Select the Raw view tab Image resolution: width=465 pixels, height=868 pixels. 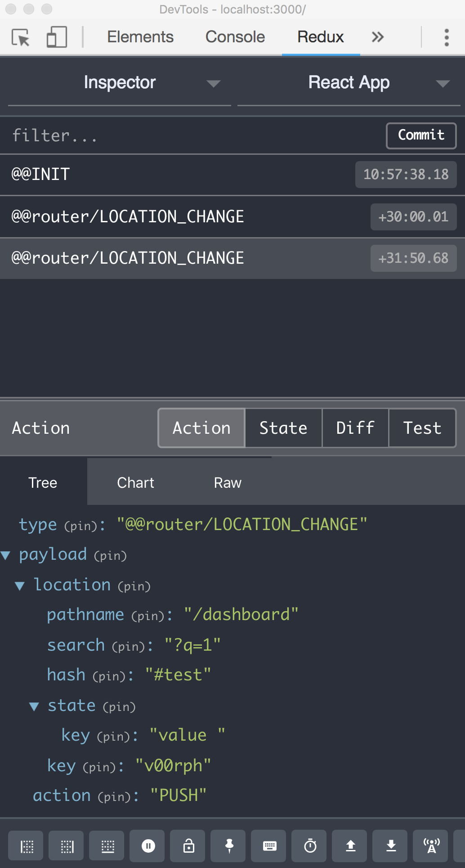[x=228, y=483]
